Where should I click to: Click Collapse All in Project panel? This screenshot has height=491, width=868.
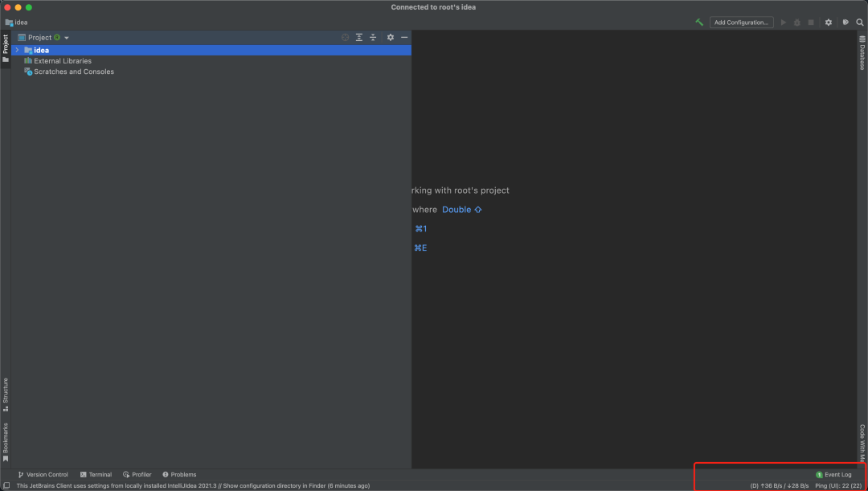(x=373, y=37)
